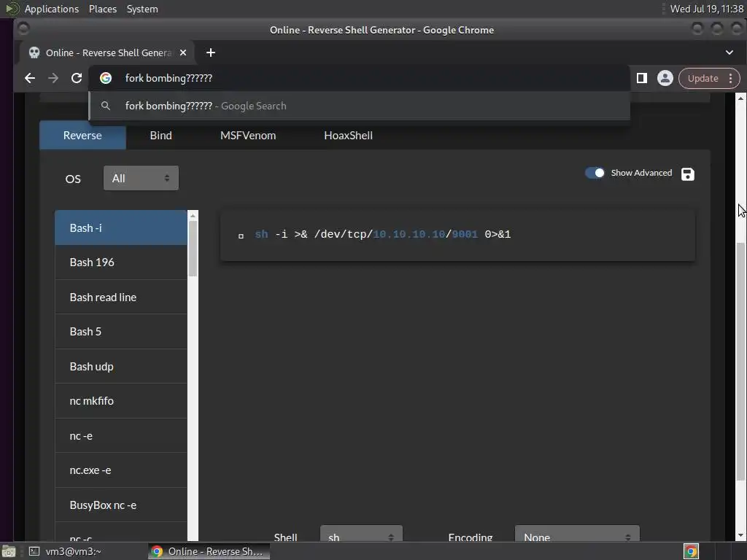Screen dimensions: 747x560
Task: Open the System menu
Action: click(142, 9)
